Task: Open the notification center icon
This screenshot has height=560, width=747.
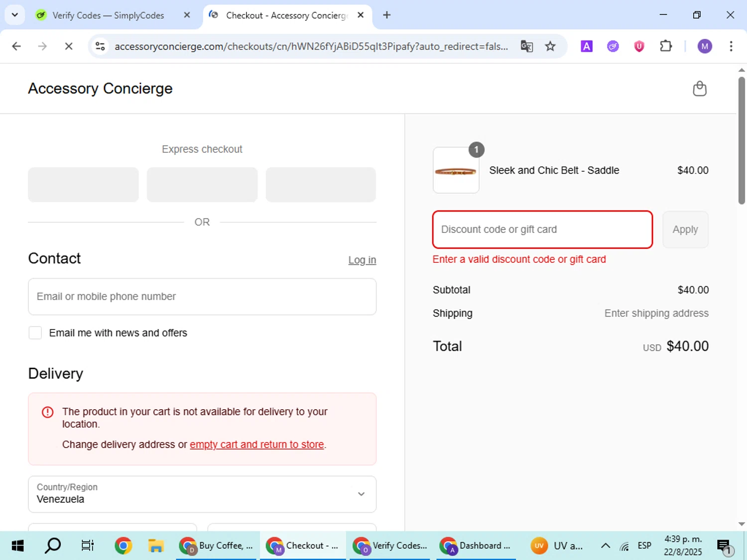Action: coord(725,546)
